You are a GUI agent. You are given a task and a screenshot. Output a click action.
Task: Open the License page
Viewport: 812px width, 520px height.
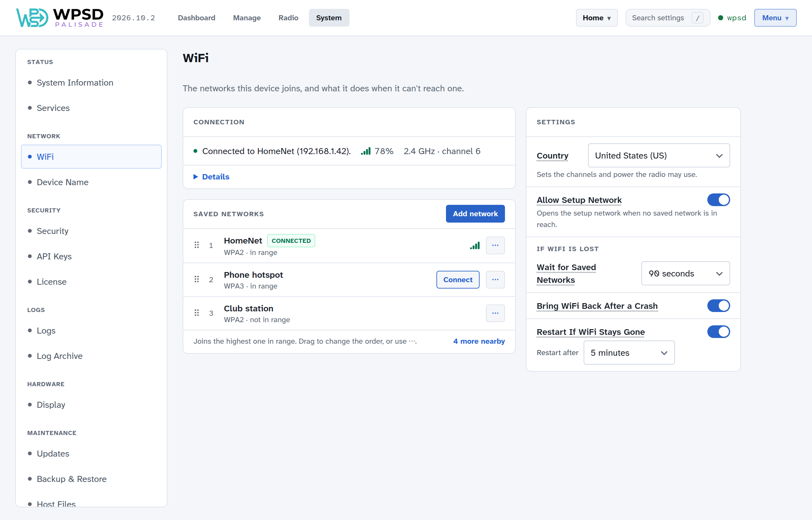[91, 282]
